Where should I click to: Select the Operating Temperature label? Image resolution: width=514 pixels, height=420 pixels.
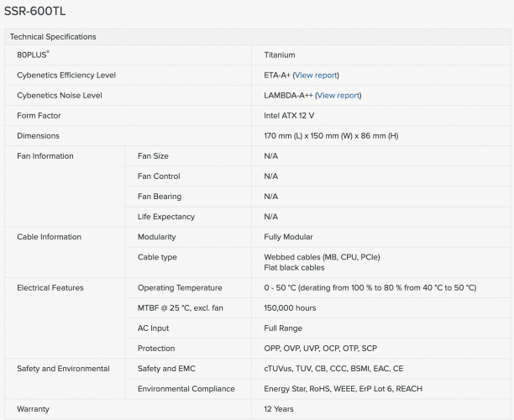[180, 287]
